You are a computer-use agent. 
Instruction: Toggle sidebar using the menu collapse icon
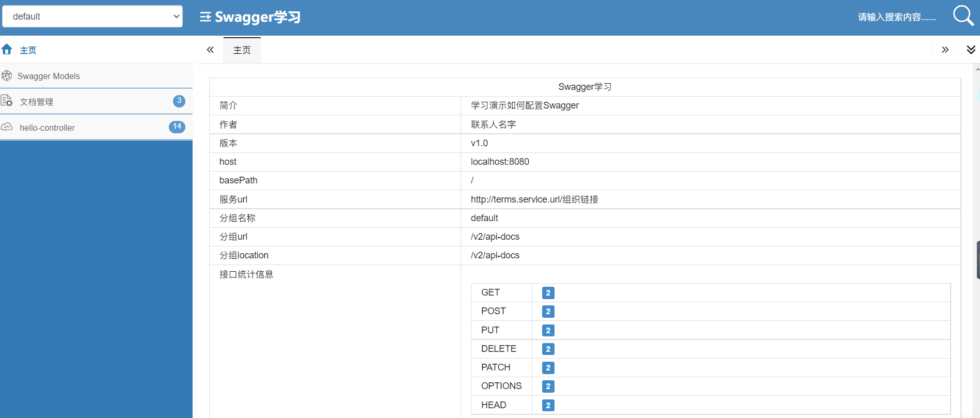coord(205,17)
